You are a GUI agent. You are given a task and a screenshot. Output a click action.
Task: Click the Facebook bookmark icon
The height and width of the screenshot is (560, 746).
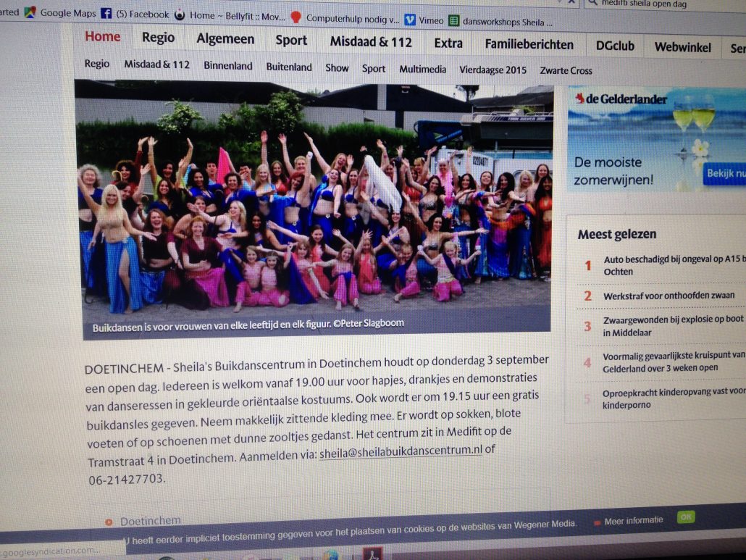pyautogui.click(x=106, y=14)
